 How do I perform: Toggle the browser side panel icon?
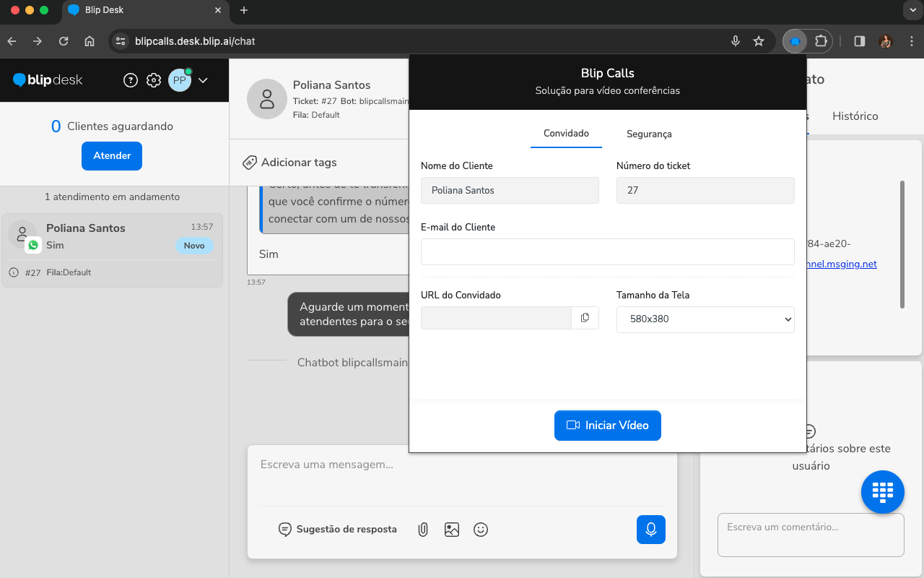click(x=859, y=41)
